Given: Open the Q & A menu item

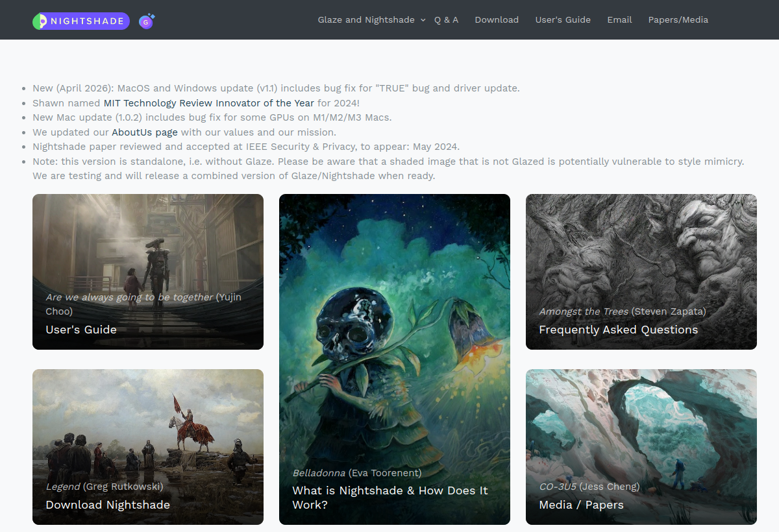Looking at the screenshot, I should coord(446,20).
